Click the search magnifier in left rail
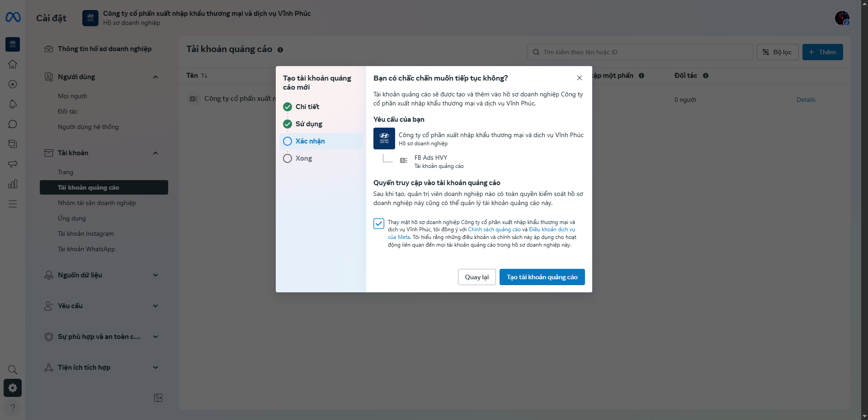Screen dimensions: 868x420 [x=13, y=369]
